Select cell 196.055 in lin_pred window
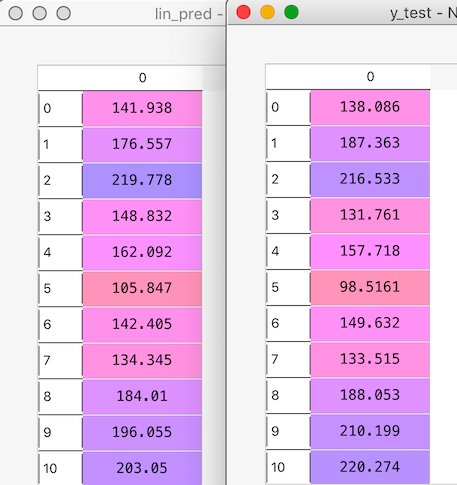 click(x=142, y=432)
